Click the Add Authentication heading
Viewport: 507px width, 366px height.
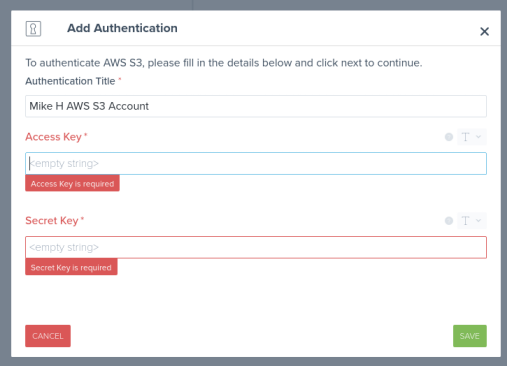[x=122, y=28]
